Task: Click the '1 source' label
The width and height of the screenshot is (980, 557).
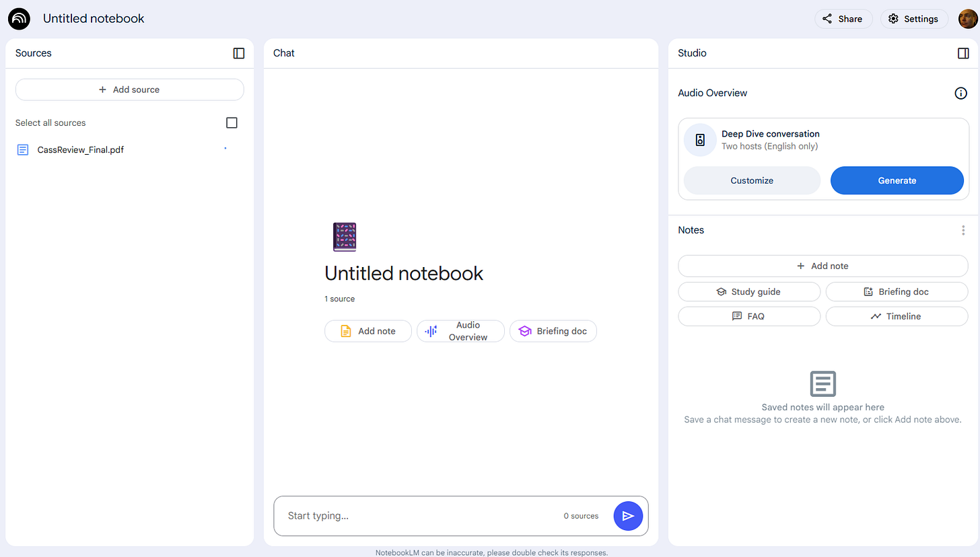Action: coord(340,299)
